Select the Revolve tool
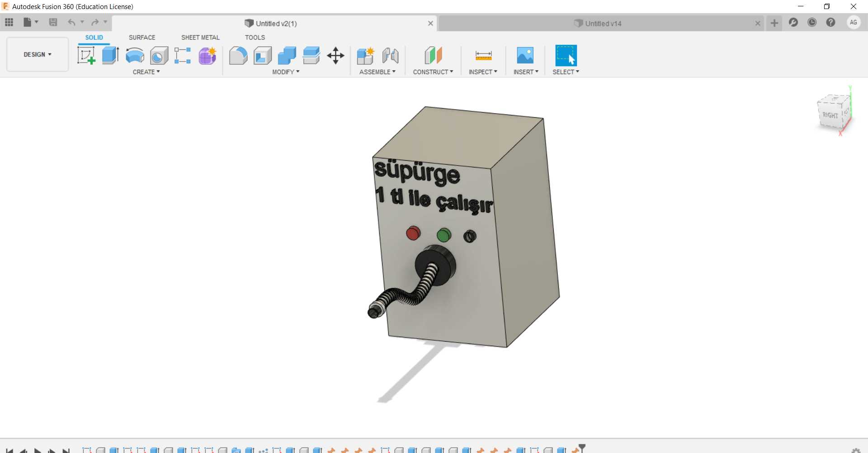 pos(135,56)
